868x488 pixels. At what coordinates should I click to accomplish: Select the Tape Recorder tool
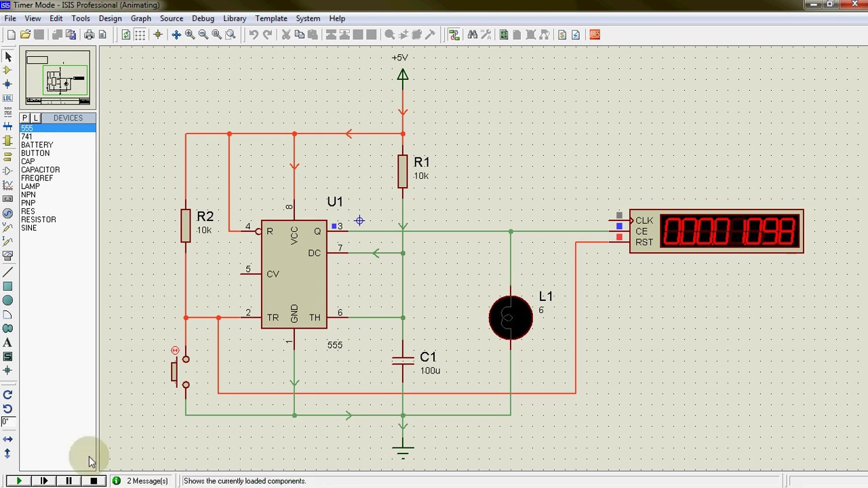click(x=8, y=199)
